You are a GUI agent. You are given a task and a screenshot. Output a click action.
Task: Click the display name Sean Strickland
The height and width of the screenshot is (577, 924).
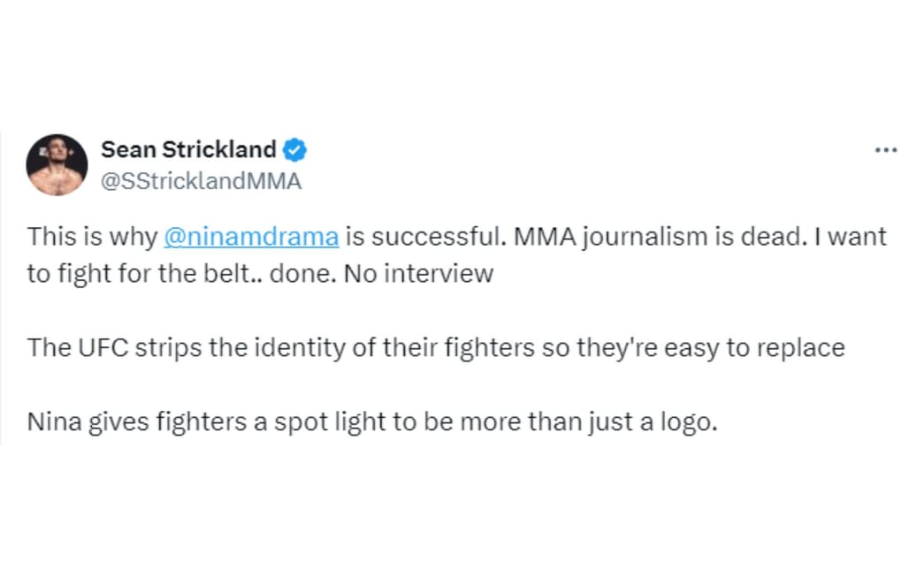188,150
